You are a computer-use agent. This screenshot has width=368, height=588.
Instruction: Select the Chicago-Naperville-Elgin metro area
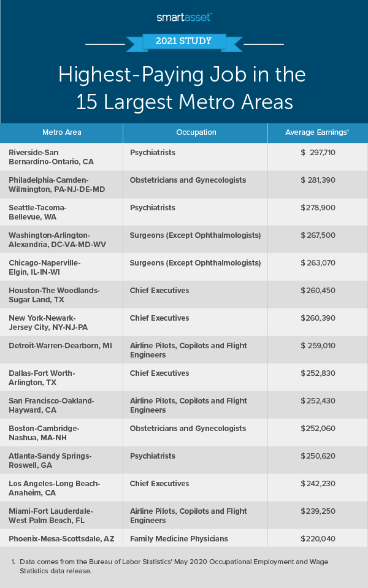44,267
